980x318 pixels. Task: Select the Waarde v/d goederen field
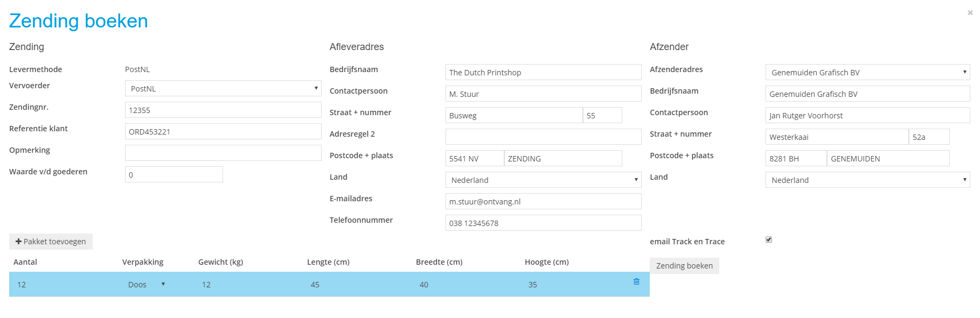pyautogui.click(x=173, y=175)
